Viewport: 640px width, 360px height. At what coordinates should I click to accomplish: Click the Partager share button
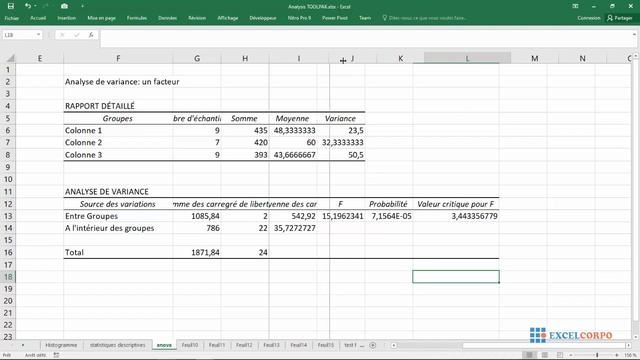(620, 18)
